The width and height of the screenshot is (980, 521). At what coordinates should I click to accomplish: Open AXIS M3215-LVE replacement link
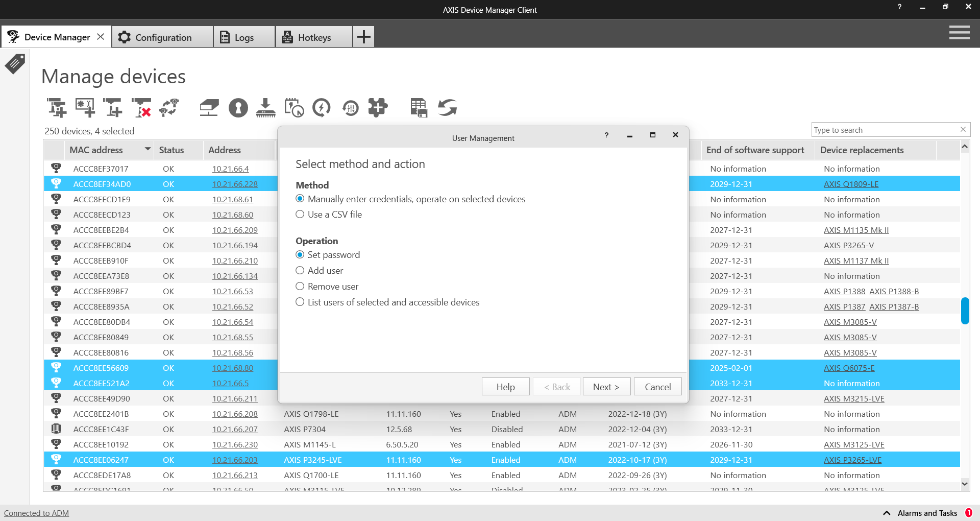coord(854,398)
